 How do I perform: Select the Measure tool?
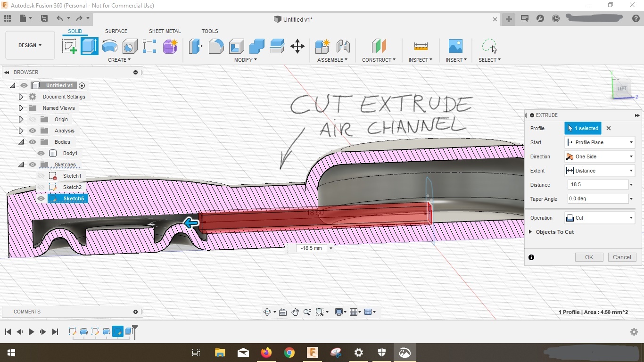(x=421, y=46)
